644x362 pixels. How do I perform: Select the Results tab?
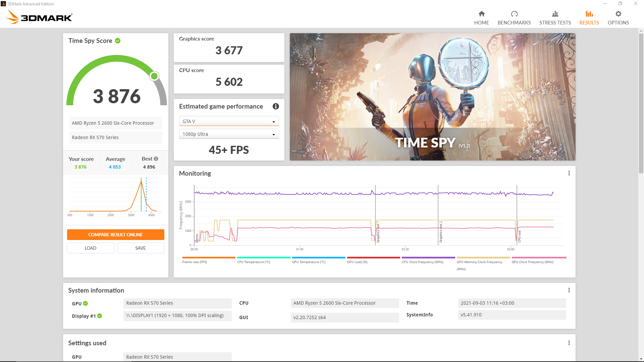[589, 18]
